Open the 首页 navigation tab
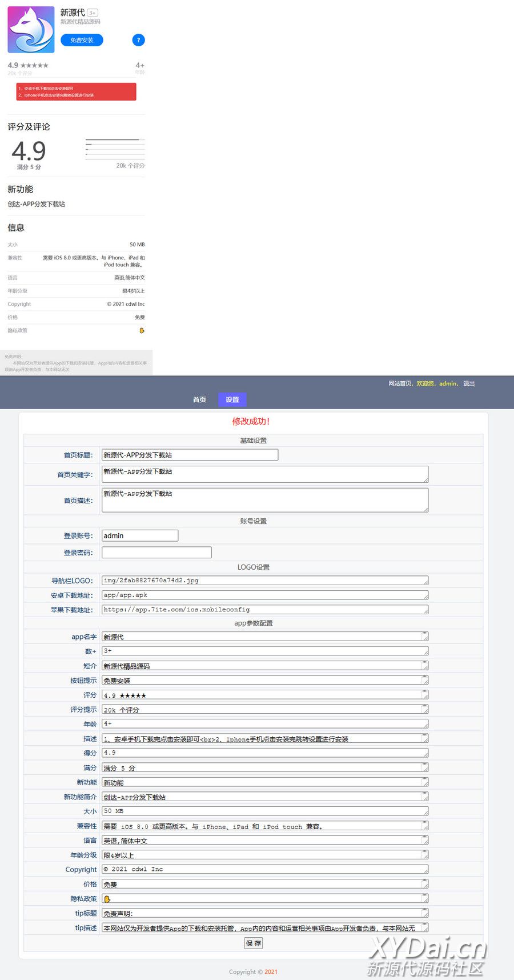The height and width of the screenshot is (980, 514). (199, 399)
